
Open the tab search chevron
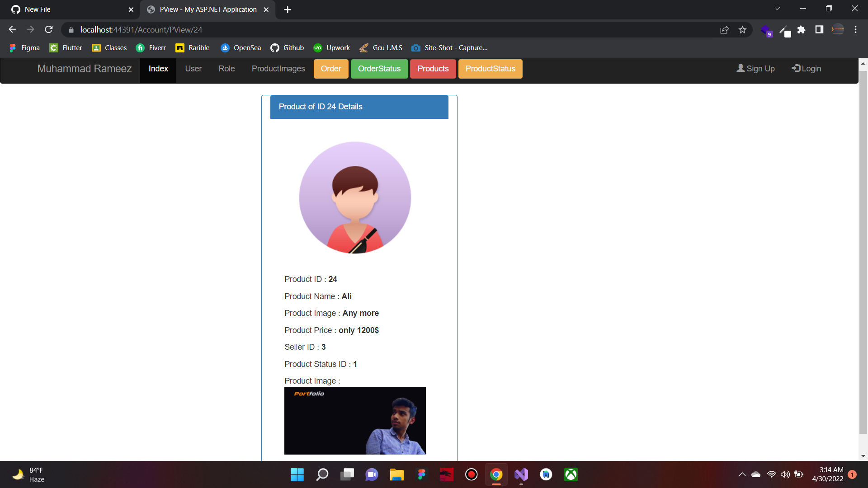tap(777, 8)
